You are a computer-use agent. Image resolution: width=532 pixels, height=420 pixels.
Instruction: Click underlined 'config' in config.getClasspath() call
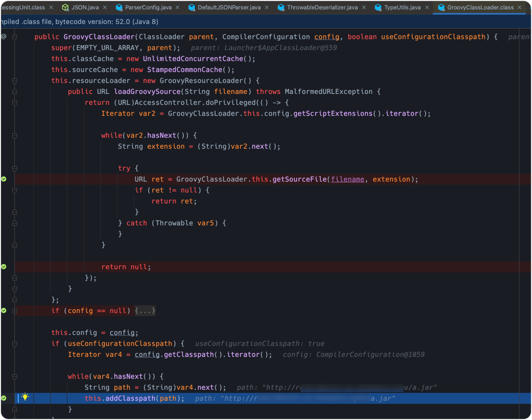point(147,355)
